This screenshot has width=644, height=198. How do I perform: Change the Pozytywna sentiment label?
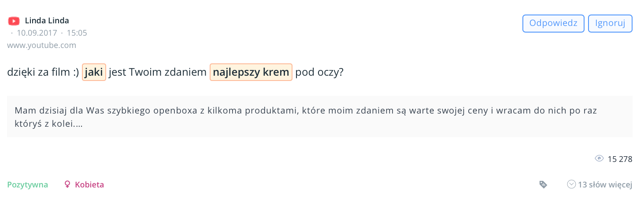coord(27,185)
